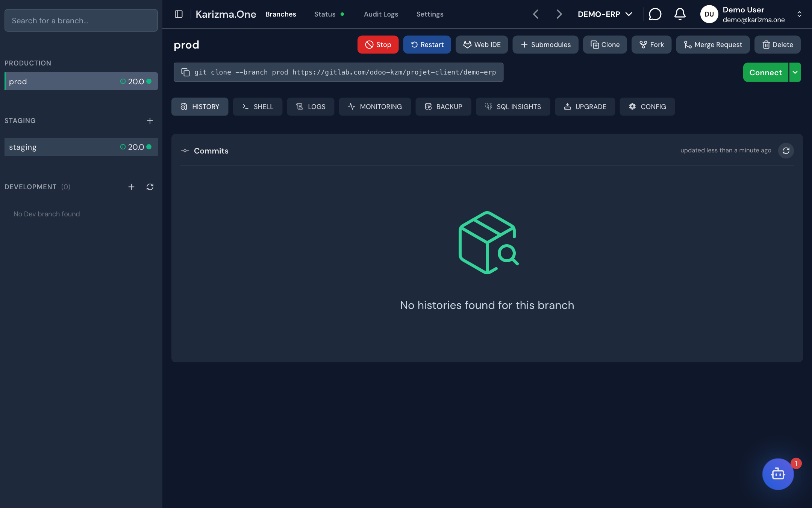
Task: Create a Merge Request
Action: [713, 45]
